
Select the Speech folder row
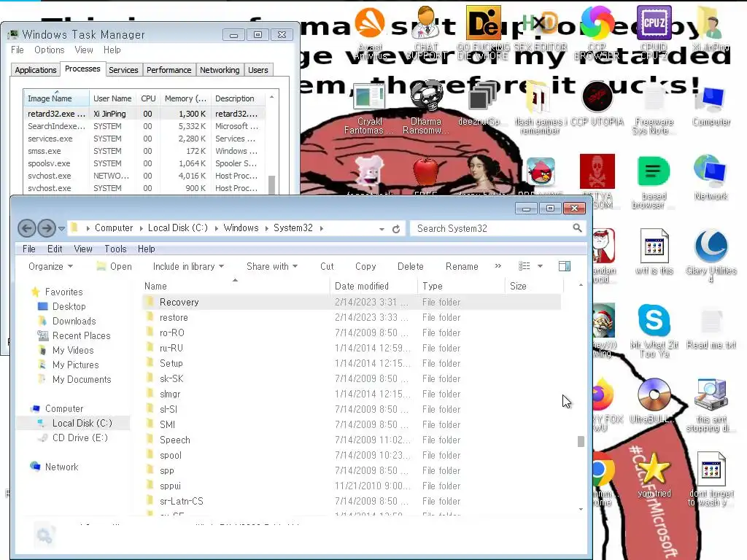352,440
